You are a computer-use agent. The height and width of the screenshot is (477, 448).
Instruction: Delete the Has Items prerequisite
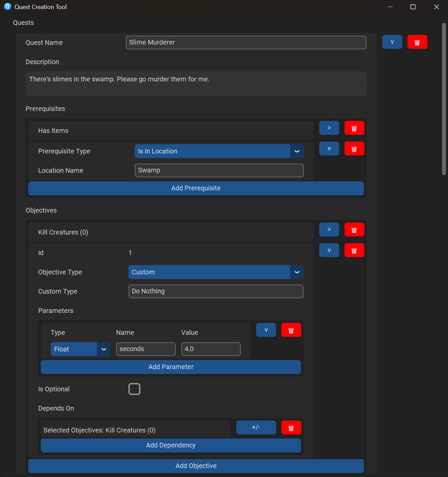[354, 128]
